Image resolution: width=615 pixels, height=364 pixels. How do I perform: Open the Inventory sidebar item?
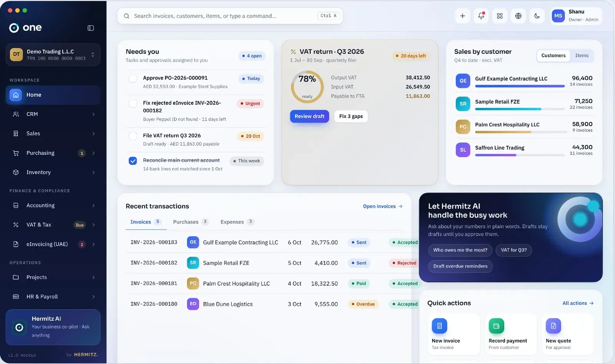click(53, 172)
